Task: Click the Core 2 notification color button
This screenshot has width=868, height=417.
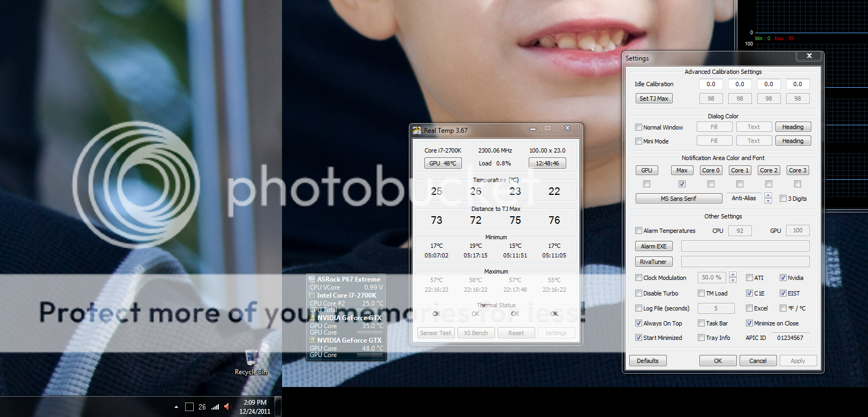Action: 769,170
